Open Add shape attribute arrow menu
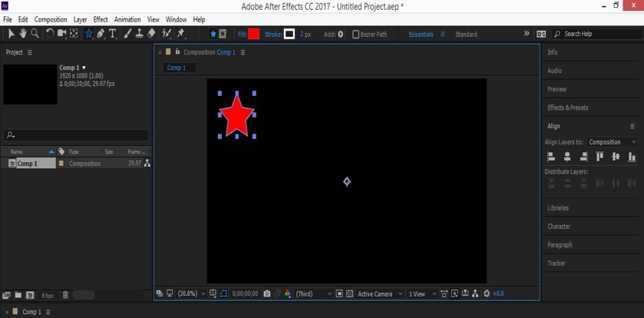This screenshot has height=318, width=644. click(340, 35)
